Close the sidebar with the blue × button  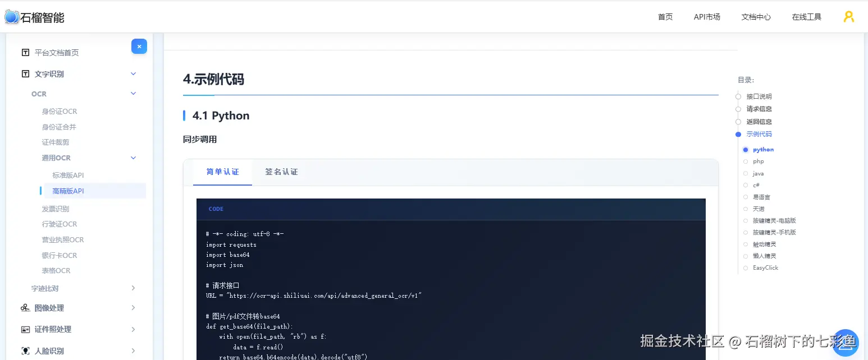click(139, 47)
